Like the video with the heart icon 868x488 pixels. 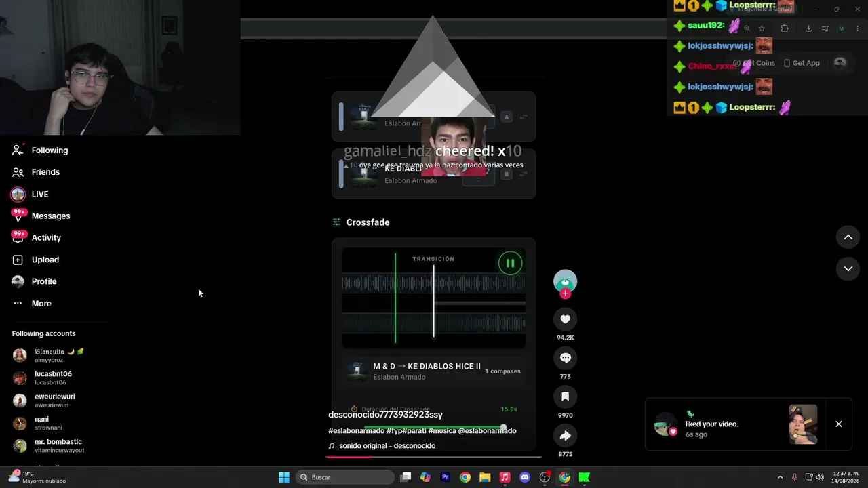click(x=565, y=319)
